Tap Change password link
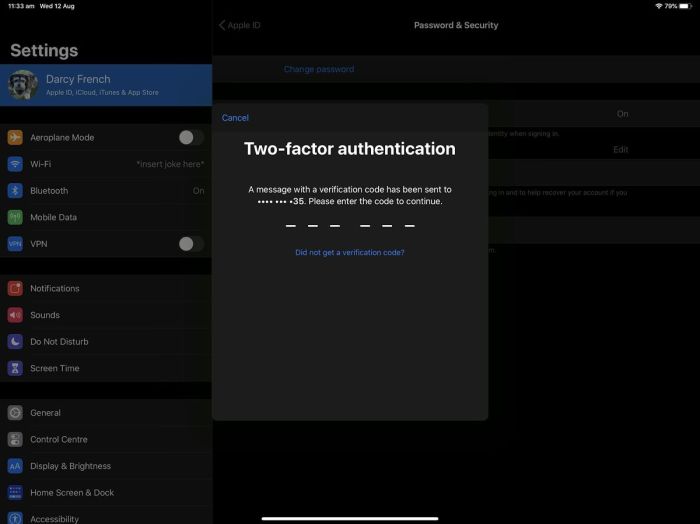The height and width of the screenshot is (524, 700). coord(319,69)
